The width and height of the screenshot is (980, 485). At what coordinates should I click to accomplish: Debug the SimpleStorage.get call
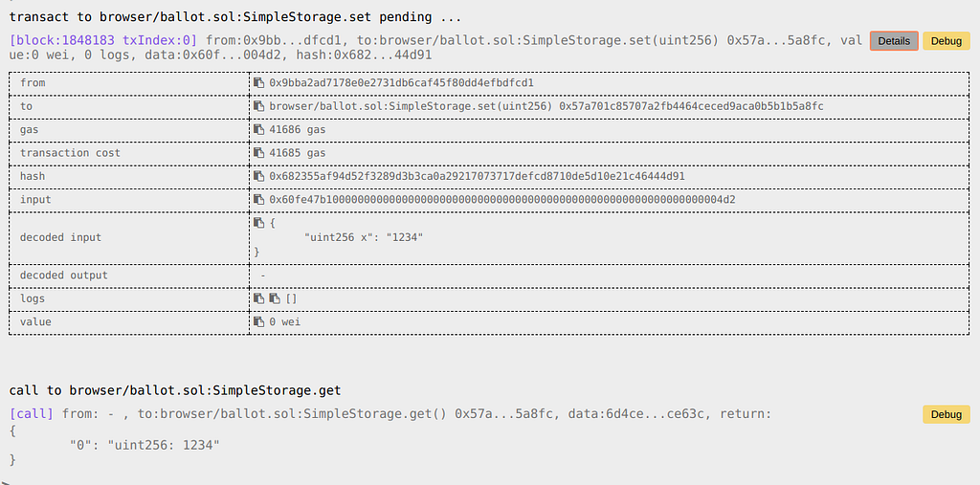(x=947, y=414)
